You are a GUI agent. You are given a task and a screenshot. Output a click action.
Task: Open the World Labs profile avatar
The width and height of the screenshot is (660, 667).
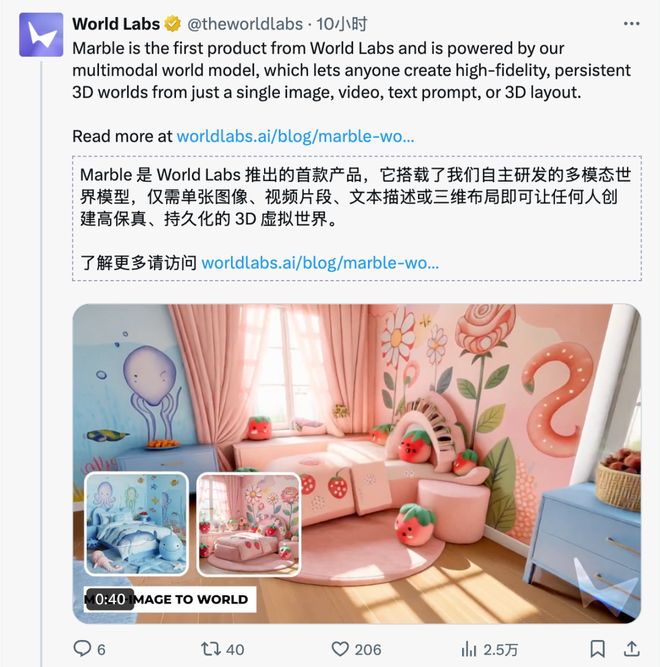pos(41,35)
